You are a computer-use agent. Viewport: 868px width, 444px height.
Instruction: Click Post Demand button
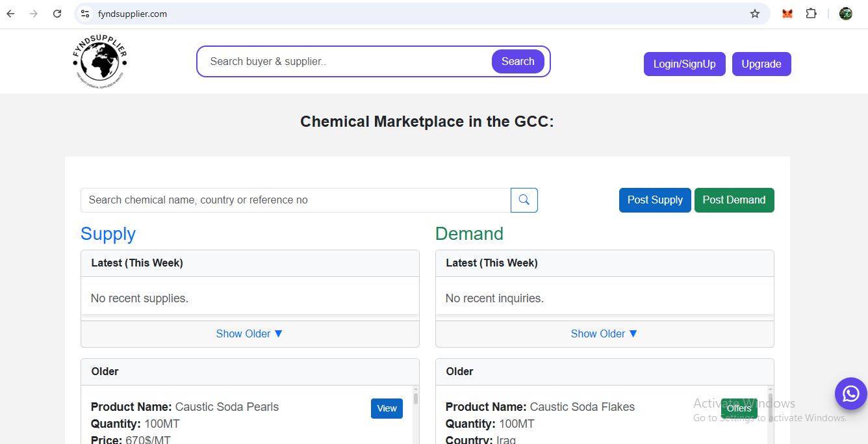pyautogui.click(x=734, y=200)
